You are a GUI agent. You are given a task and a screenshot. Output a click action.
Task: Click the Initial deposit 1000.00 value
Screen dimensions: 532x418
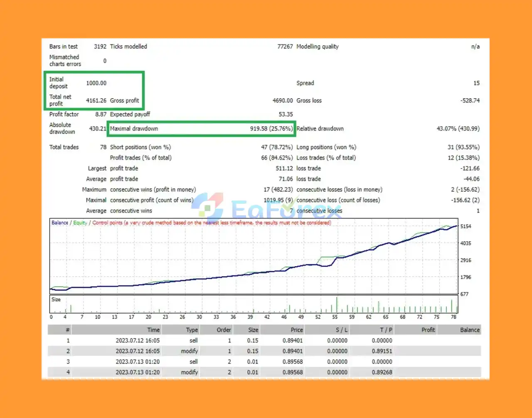point(96,83)
